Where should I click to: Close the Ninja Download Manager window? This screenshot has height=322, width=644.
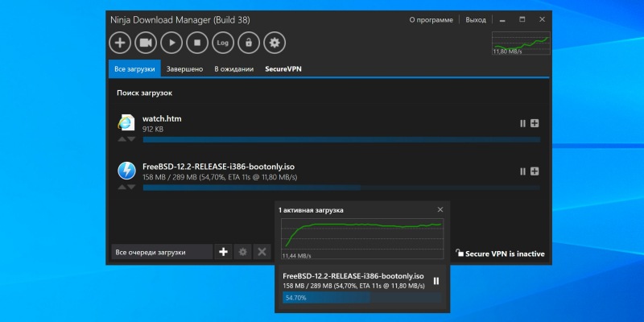point(542,19)
